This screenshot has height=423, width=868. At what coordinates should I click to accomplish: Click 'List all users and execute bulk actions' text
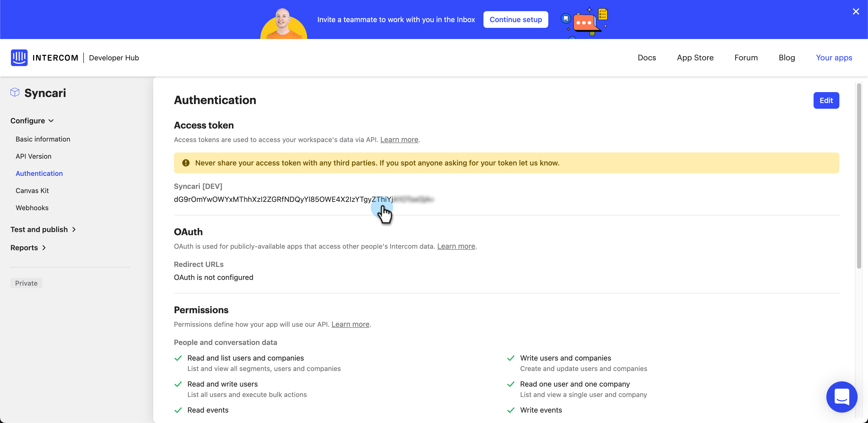(247, 394)
